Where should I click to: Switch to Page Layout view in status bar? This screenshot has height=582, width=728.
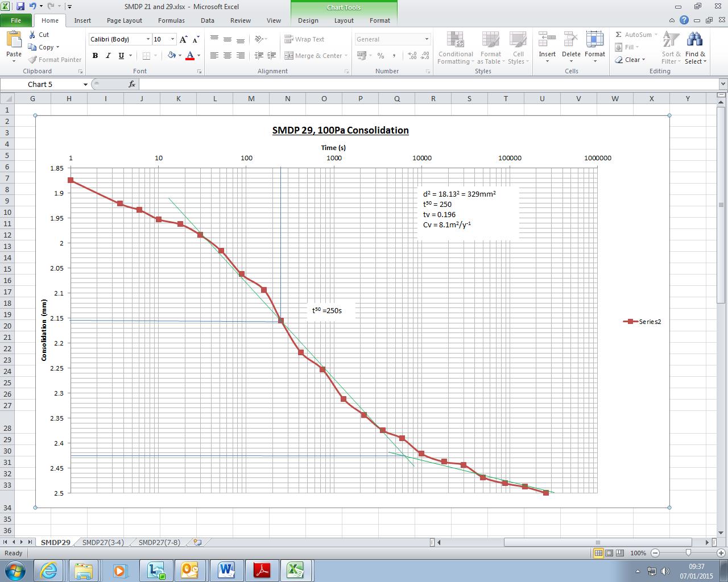pos(609,553)
